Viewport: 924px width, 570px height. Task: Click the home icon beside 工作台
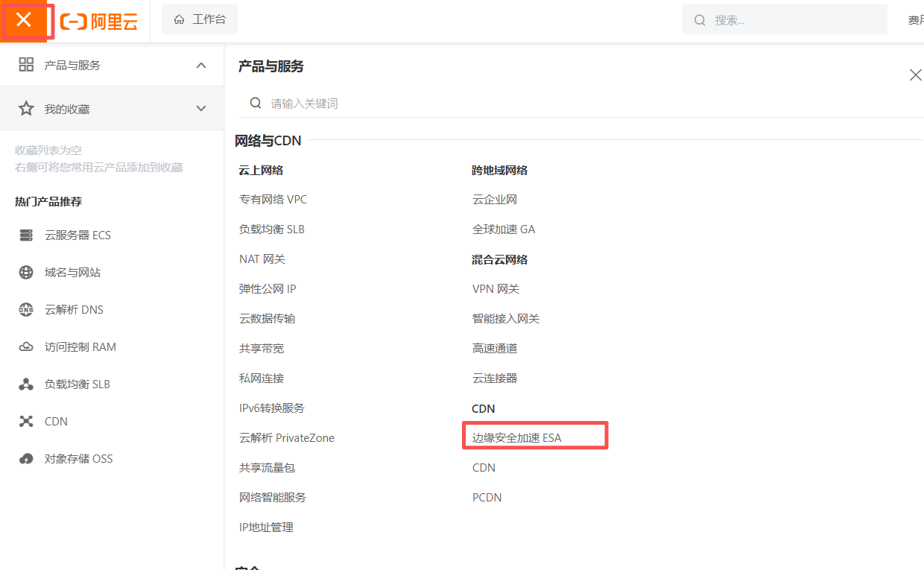pyautogui.click(x=179, y=19)
